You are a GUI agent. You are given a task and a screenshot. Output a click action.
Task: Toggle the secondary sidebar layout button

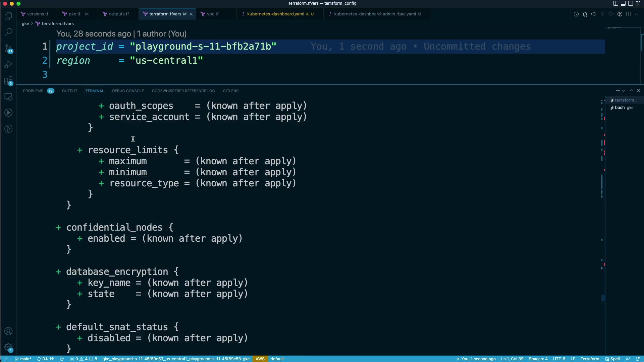click(x=631, y=3)
